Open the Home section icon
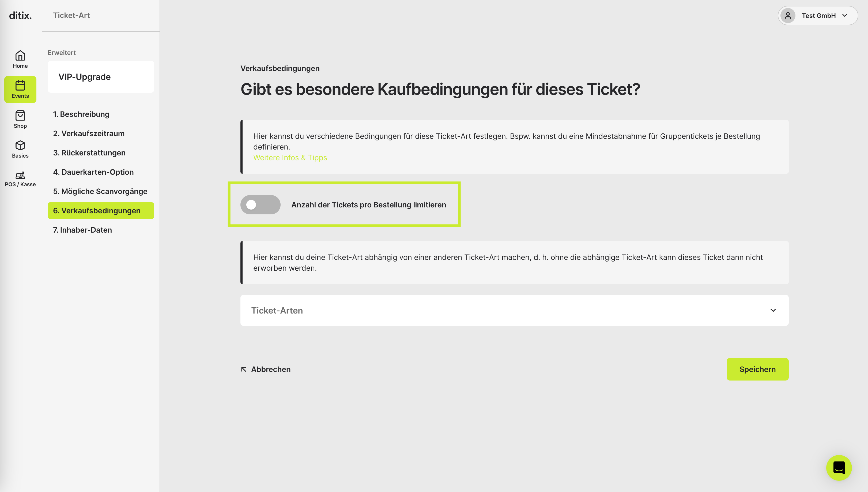This screenshot has height=492, width=868. (x=20, y=55)
